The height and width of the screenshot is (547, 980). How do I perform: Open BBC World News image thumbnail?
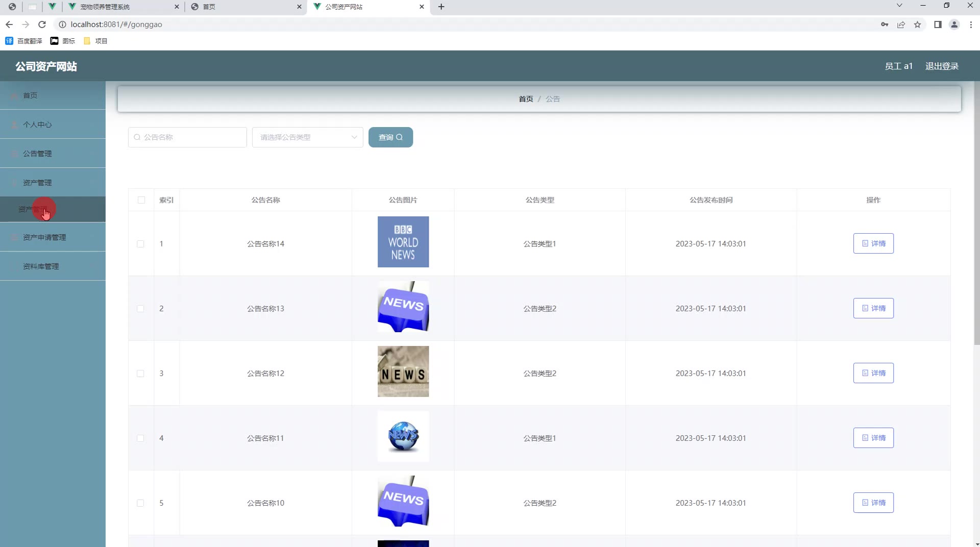point(403,242)
